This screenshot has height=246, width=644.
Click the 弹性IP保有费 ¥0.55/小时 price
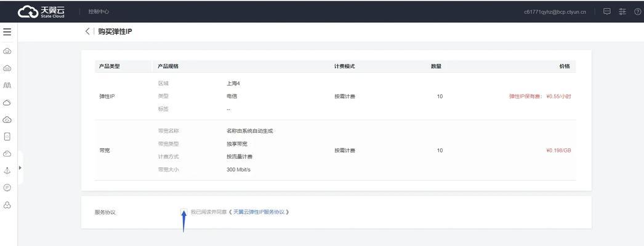pos(540,97)
